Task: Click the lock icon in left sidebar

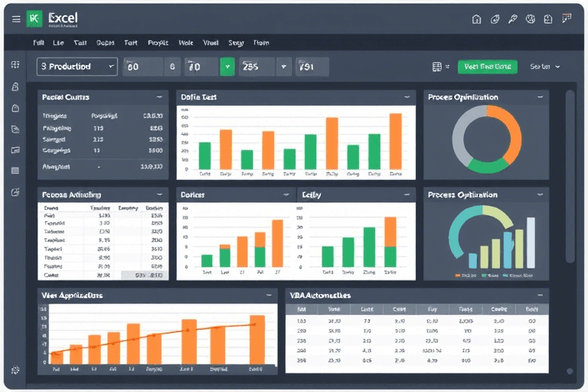Action: [15, 87]
